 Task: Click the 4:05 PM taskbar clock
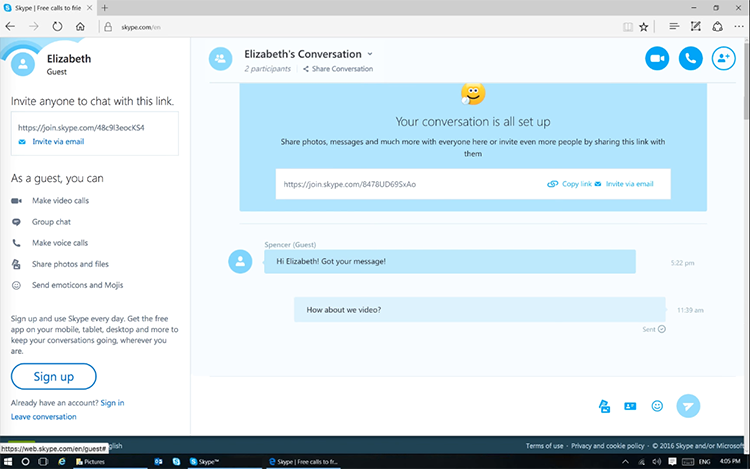click(730, 461)
